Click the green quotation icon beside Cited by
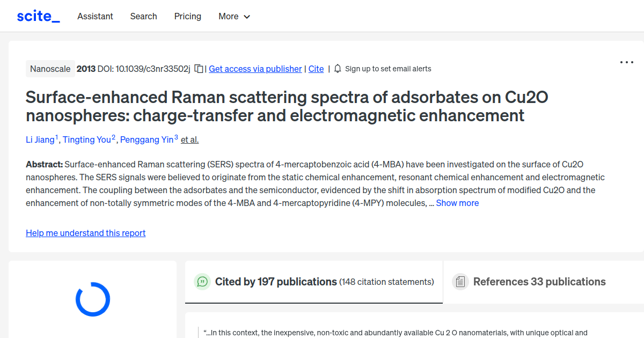 click(202, 282)
